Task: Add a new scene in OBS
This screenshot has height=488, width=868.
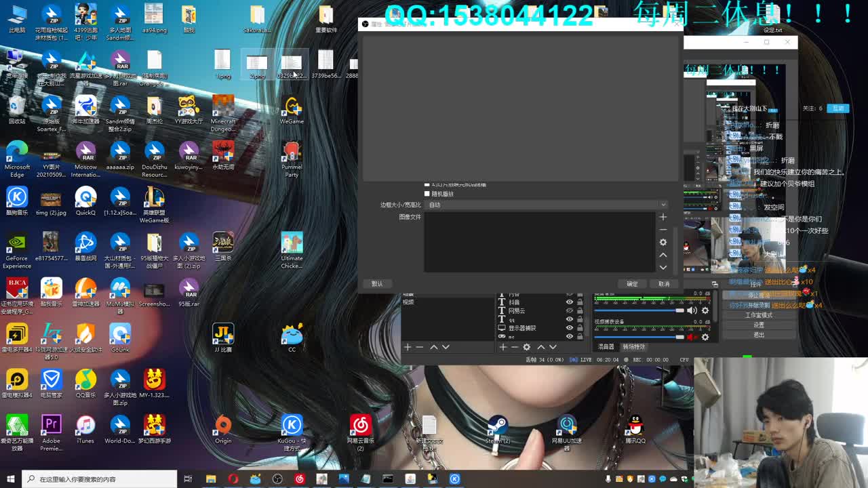Action: [408, 347]
